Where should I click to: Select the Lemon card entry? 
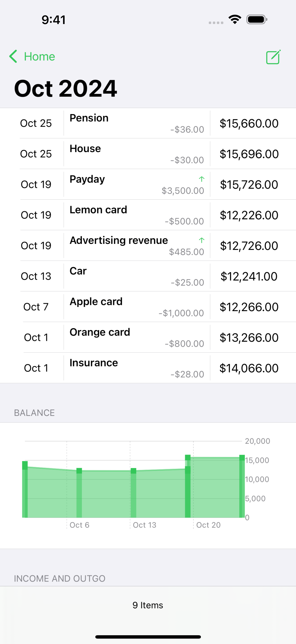[x=137, y=215]
